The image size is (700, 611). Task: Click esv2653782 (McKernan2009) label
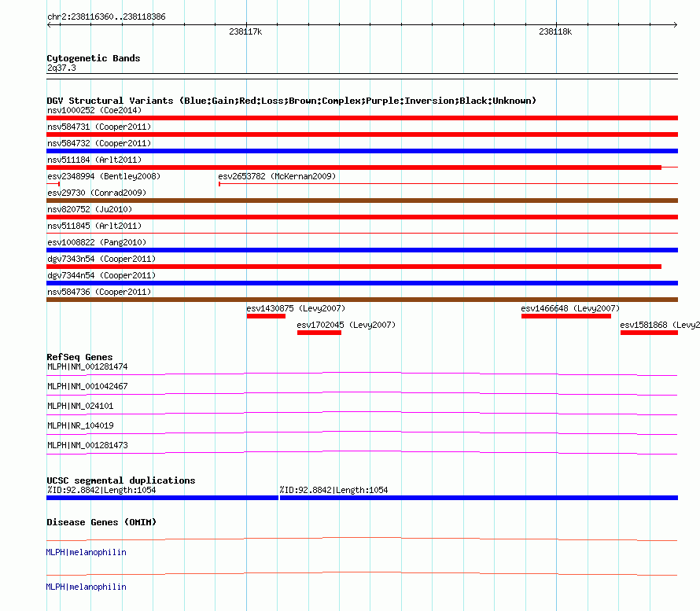click(x=277, y=176)
